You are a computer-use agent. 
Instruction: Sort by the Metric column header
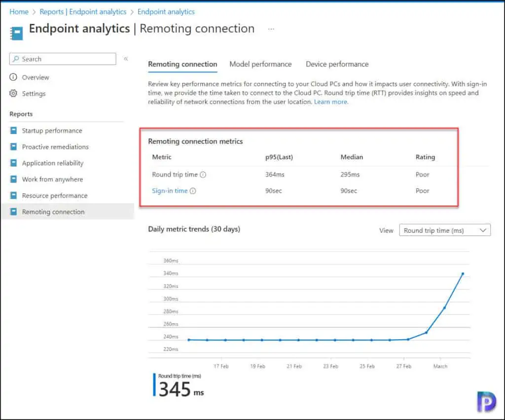(162, 157)
